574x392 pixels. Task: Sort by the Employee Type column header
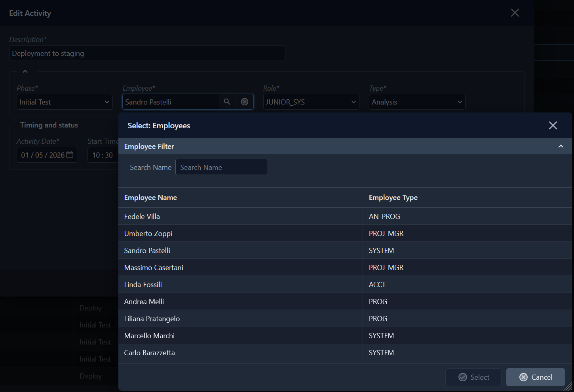coord(393,198)
